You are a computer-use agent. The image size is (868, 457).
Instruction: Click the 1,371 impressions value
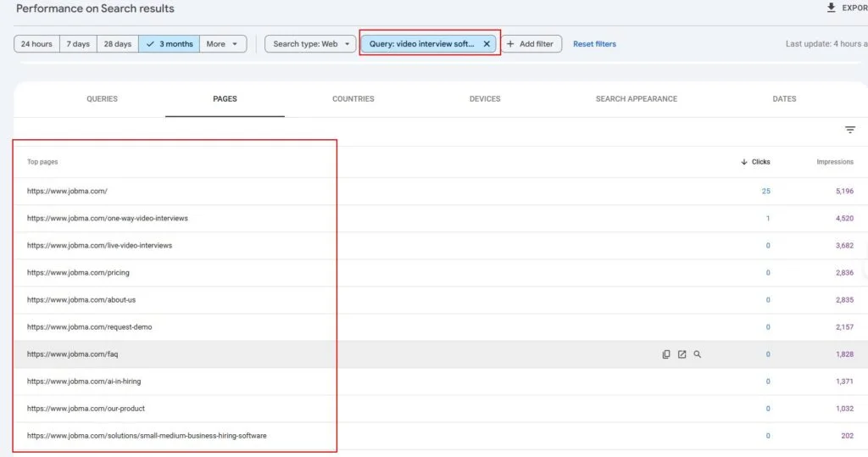click(845, 381)
